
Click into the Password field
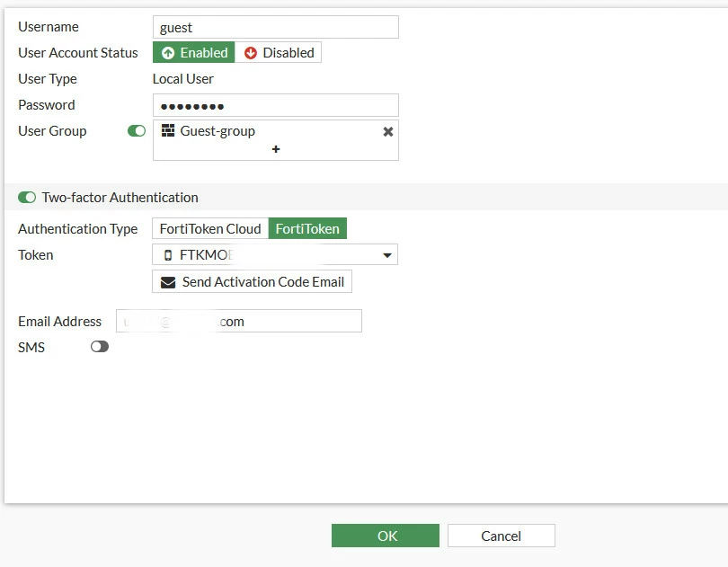pos(276,105)
